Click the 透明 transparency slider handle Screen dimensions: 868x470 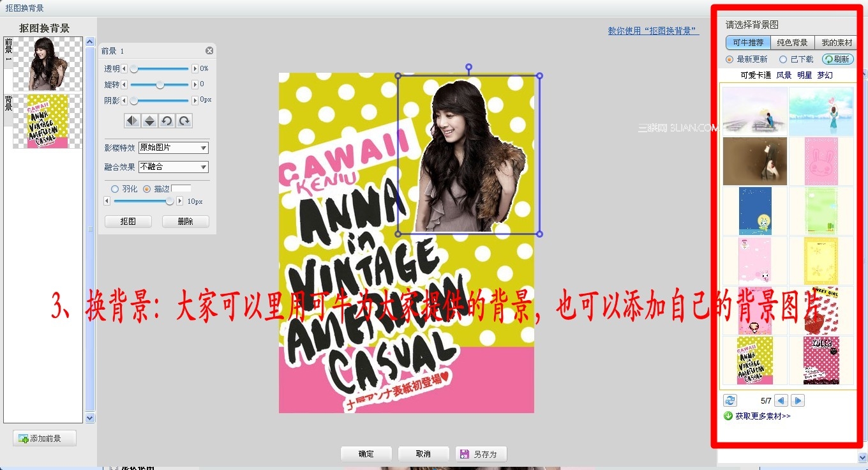click(x=134, y=68)
